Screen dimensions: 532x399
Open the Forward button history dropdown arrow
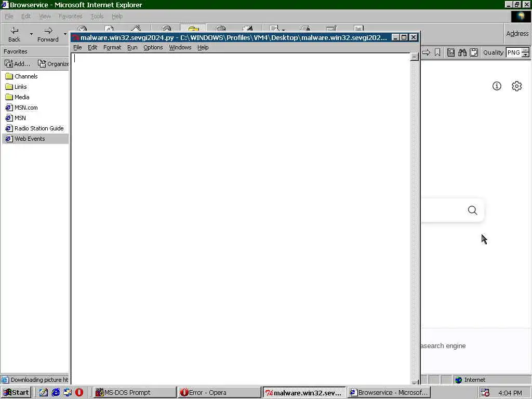[x=65, y=34]
